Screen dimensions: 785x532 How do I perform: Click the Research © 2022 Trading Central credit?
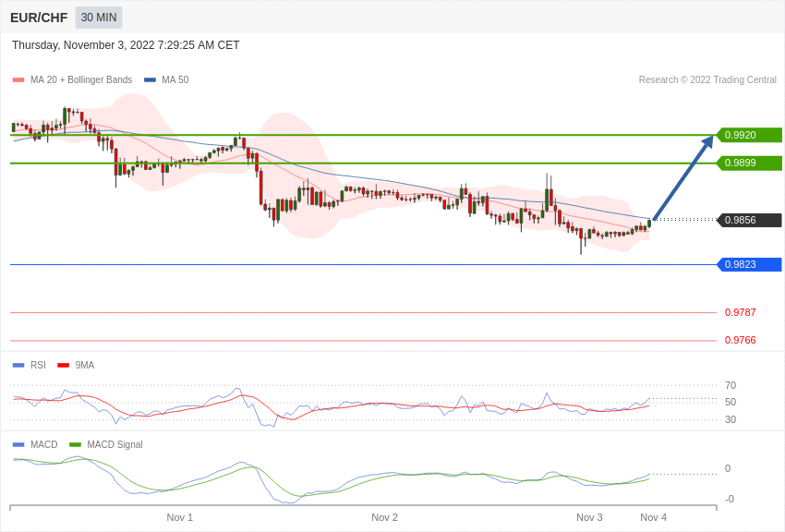[707, 80]
